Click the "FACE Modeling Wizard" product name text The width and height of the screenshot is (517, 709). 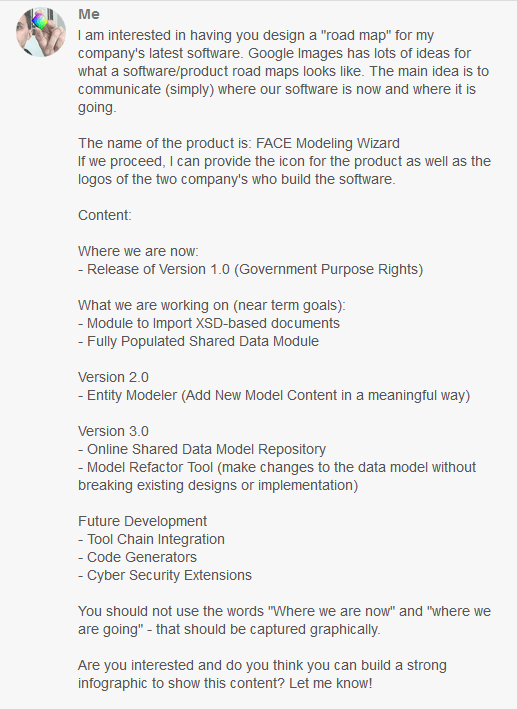[327, 143]
